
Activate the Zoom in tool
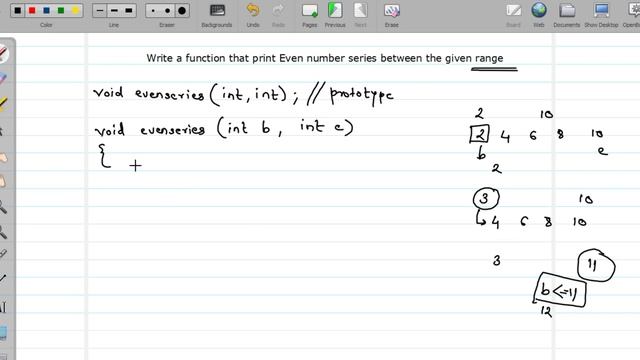coord(3,207)
